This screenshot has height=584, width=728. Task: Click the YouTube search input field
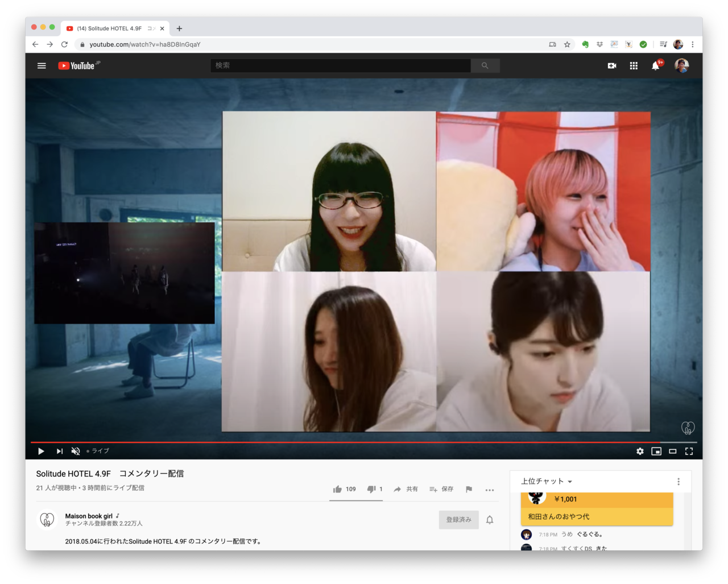tap(340, 66)
